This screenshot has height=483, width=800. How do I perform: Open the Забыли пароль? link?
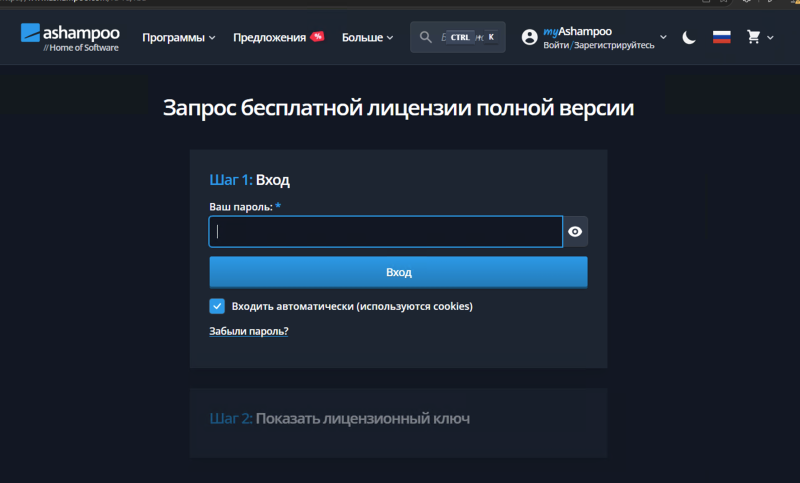pyautogui.click(x=248, y=331)
